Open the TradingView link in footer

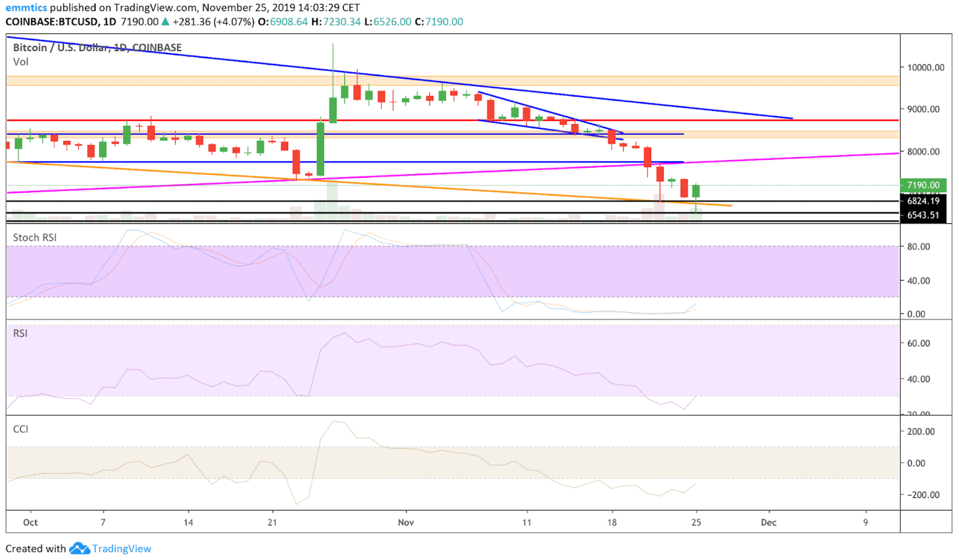coord(122,548)
